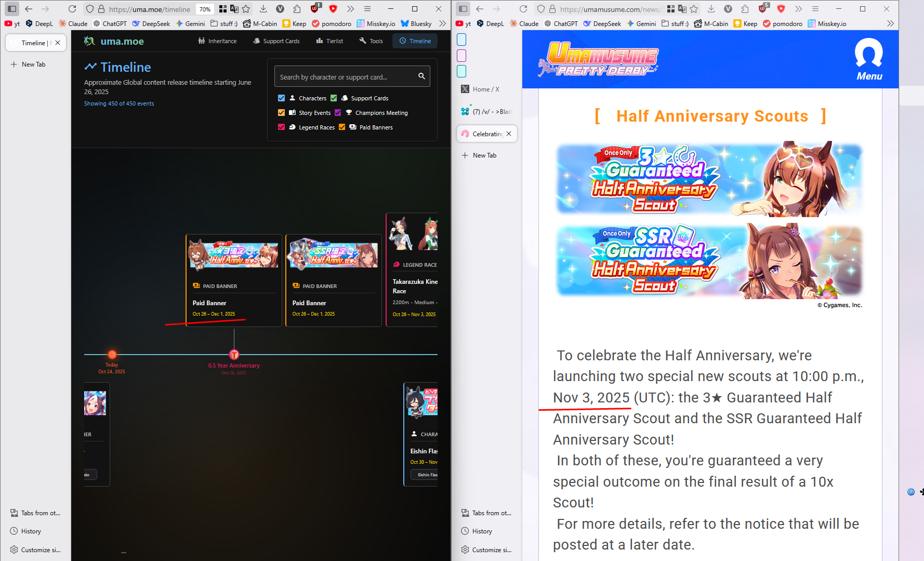The width and height of the screenshot is (924, 561).
Task: Open the application menu in umamusume.com window
Action: [x=815, y=9]
